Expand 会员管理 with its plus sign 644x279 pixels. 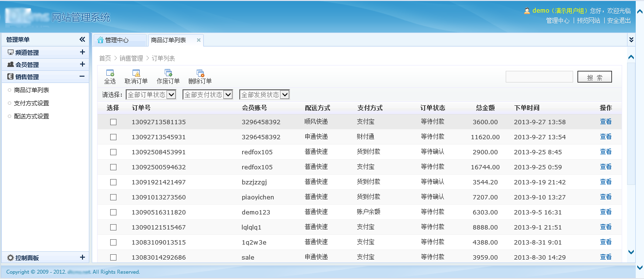pos(82,64)
